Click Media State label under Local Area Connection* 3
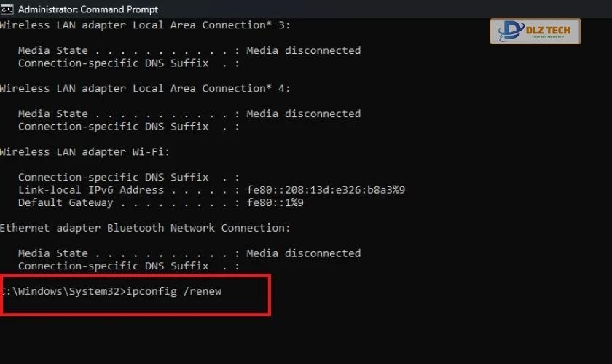 (x=53, y=51)
